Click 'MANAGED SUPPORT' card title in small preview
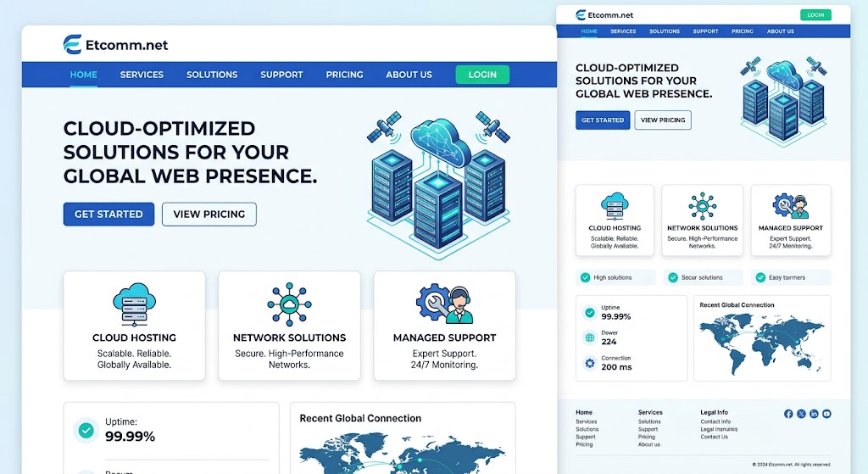 coord(791,228)
